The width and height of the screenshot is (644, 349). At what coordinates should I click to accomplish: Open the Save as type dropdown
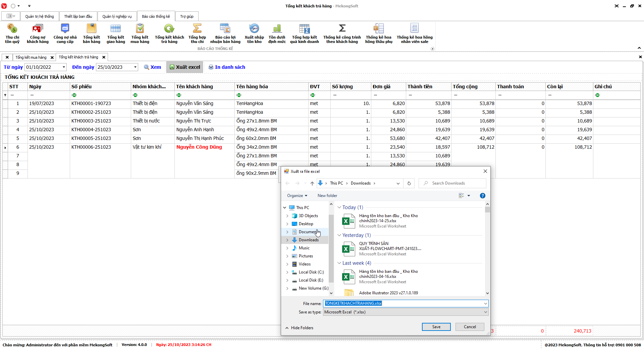pos(485,312)
